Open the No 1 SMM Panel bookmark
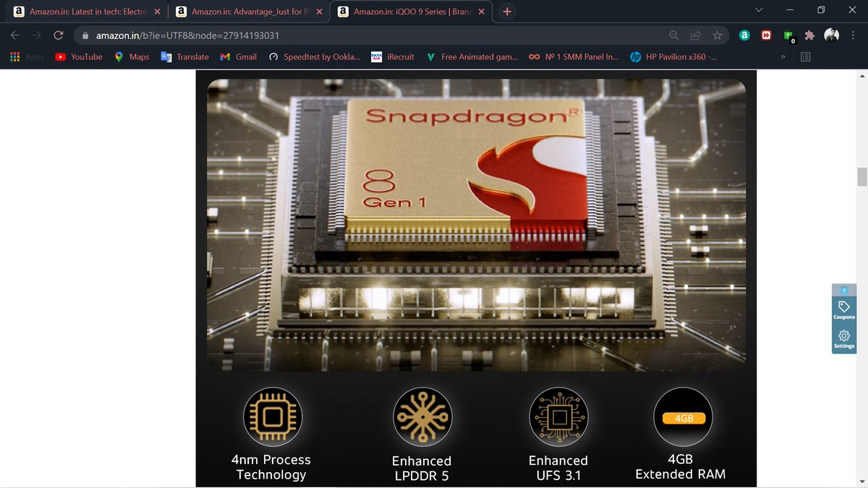The height and width of the screenshot is (488, 868). (574, 56)
